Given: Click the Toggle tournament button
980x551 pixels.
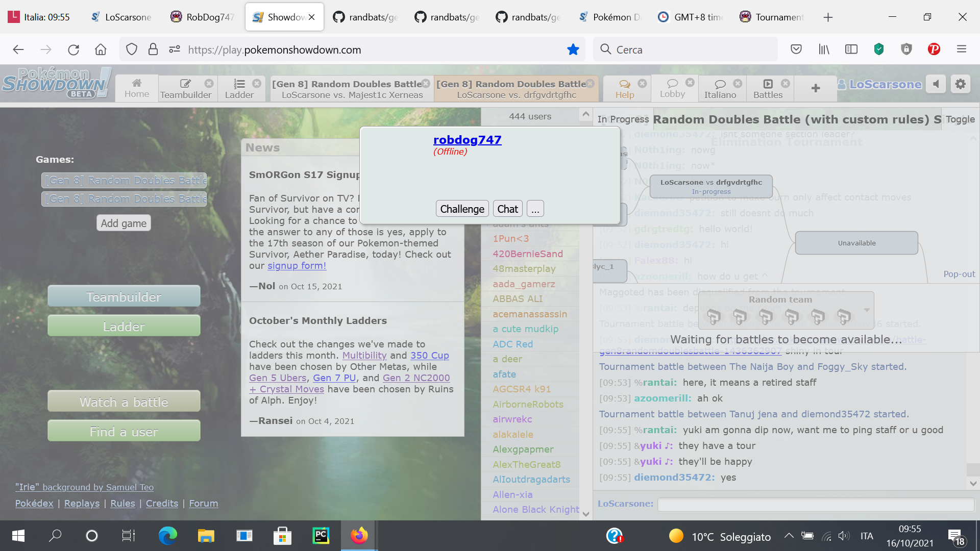Looking at the screenshot, I should pyautogui.click(x=960, y=119).
